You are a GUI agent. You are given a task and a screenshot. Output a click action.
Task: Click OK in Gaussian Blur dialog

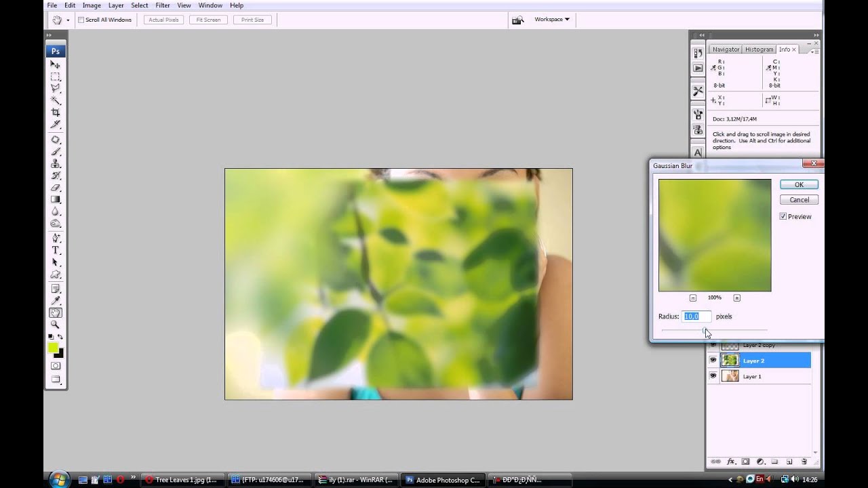799,184
